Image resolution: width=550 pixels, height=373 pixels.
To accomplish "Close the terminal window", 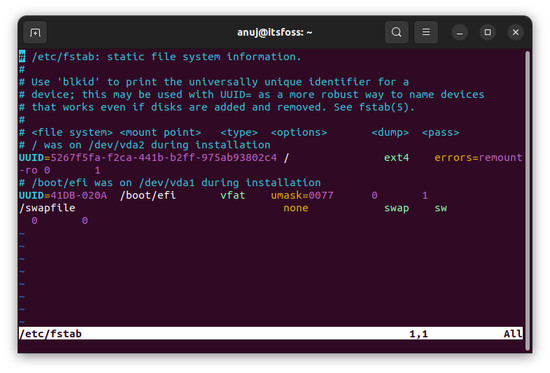I will point(515,32).
